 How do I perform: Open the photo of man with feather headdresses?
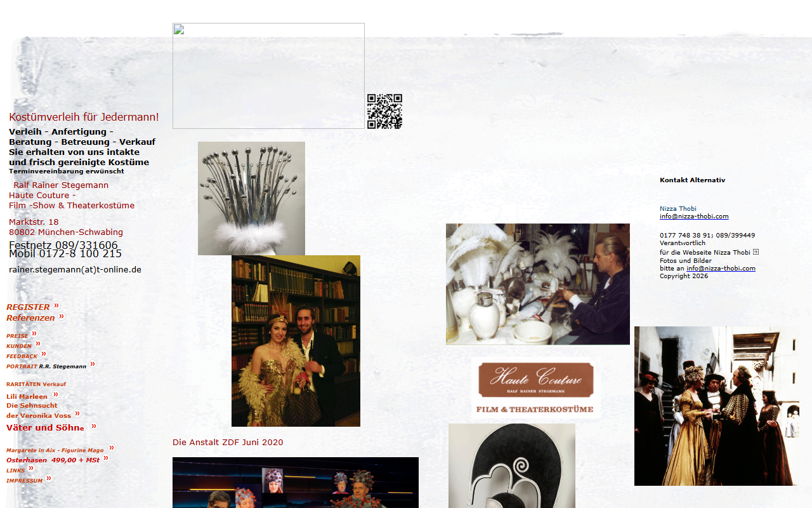(x=538, y=284)
